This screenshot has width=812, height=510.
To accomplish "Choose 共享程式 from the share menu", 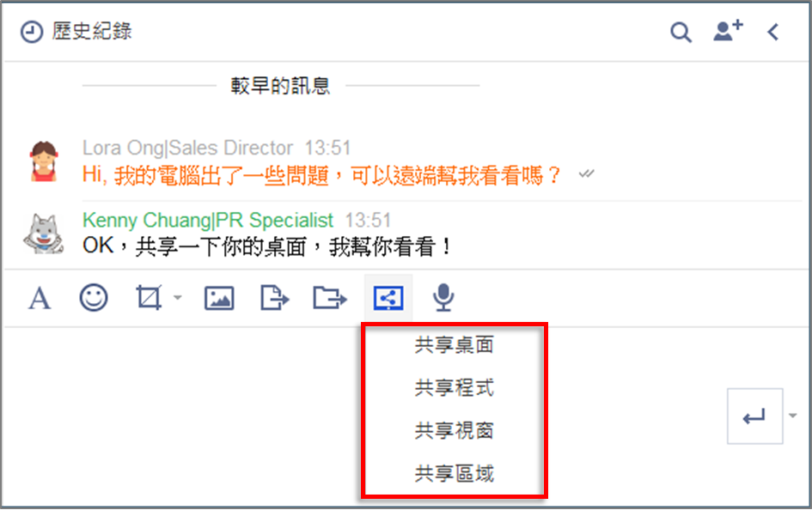I will 455,387.
